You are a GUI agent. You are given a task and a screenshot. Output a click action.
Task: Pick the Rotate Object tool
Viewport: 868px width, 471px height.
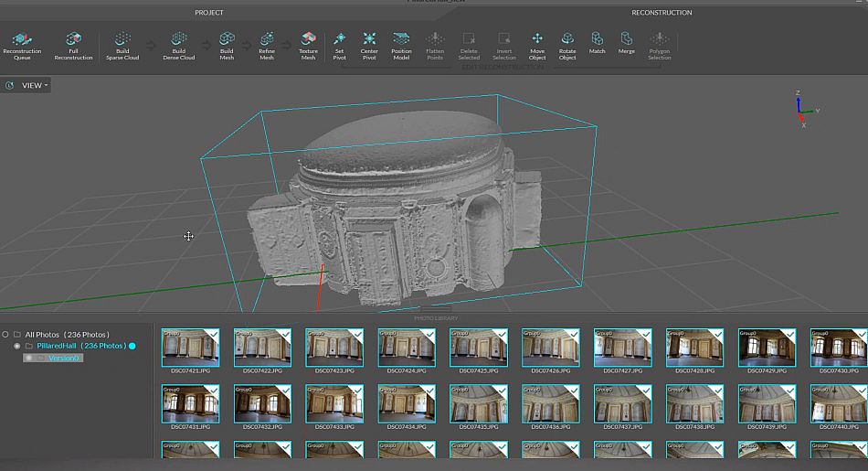[567, 45]
